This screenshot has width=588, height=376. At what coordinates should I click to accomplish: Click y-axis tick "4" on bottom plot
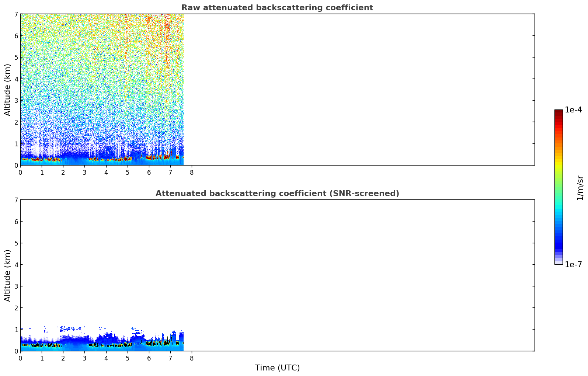click(x=16, y=265)
